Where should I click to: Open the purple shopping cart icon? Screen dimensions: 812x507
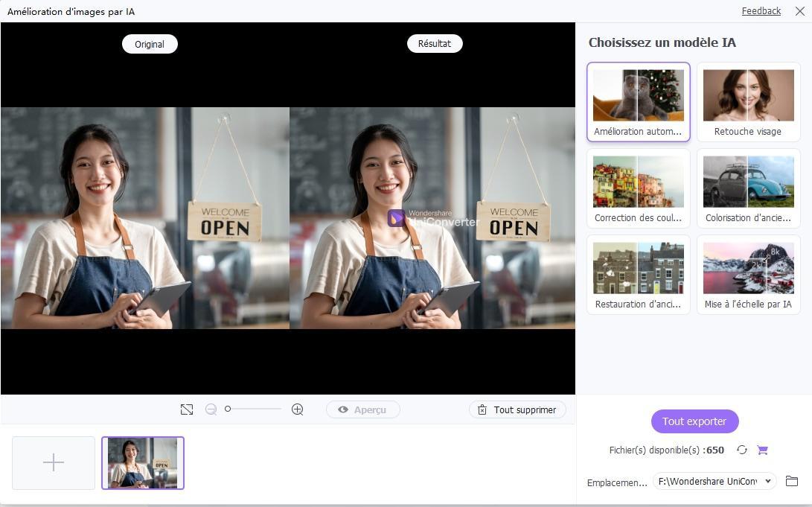click(x=762, y=450)
